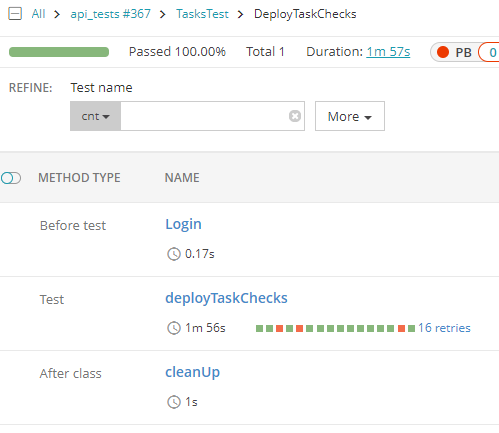Sort by NAME column header

(x=182, y=178)
